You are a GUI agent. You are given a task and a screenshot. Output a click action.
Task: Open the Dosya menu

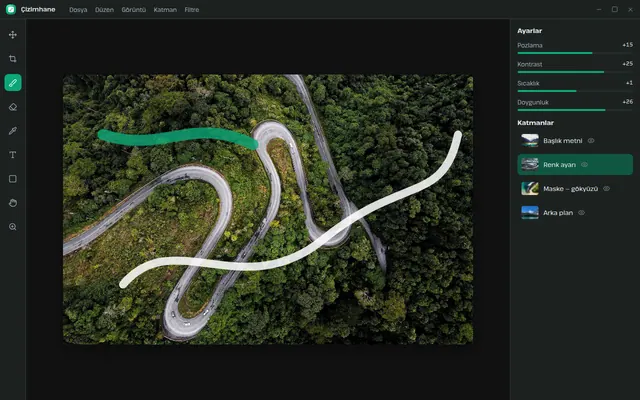(78, 10)
